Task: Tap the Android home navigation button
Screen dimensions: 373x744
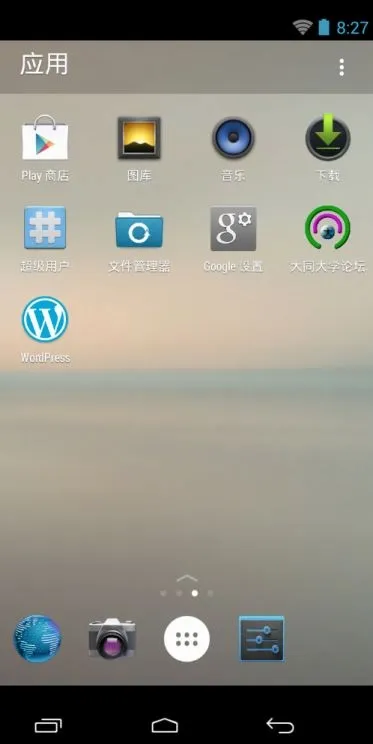Action: 165,725
